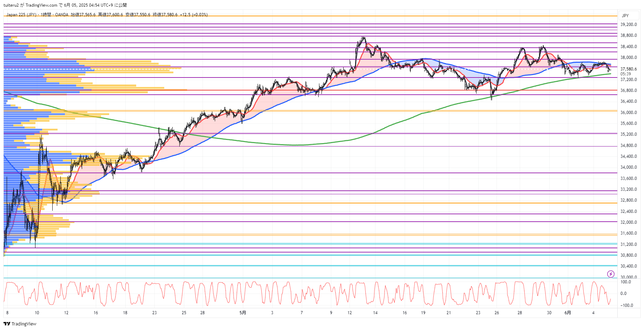
Task: Click the 1時間 timeframe in chart legend
Action: tap(45, 15)
